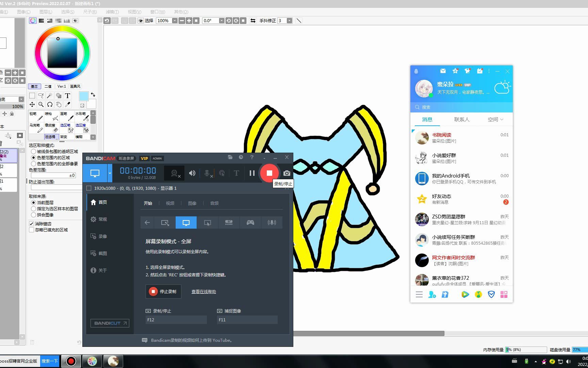Expand the brush list scroll-down arrow
This screenshot has width=588, height=368.
(x=93, y=137)
